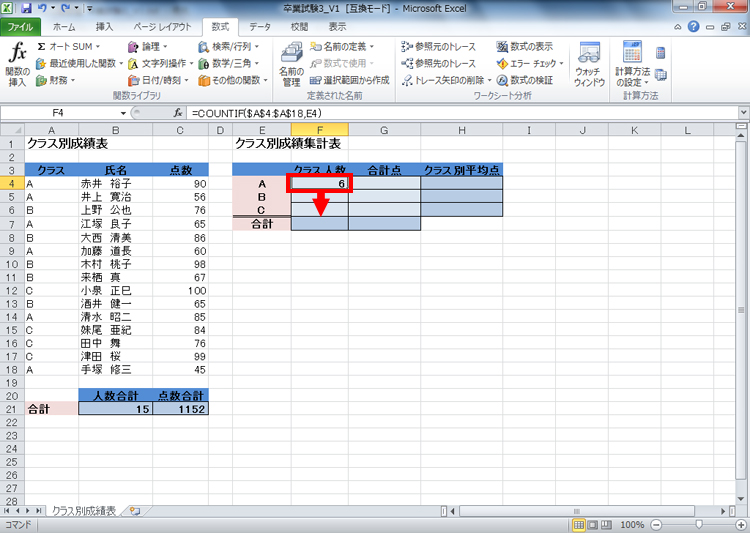Click the zoom slider handle

699,525
